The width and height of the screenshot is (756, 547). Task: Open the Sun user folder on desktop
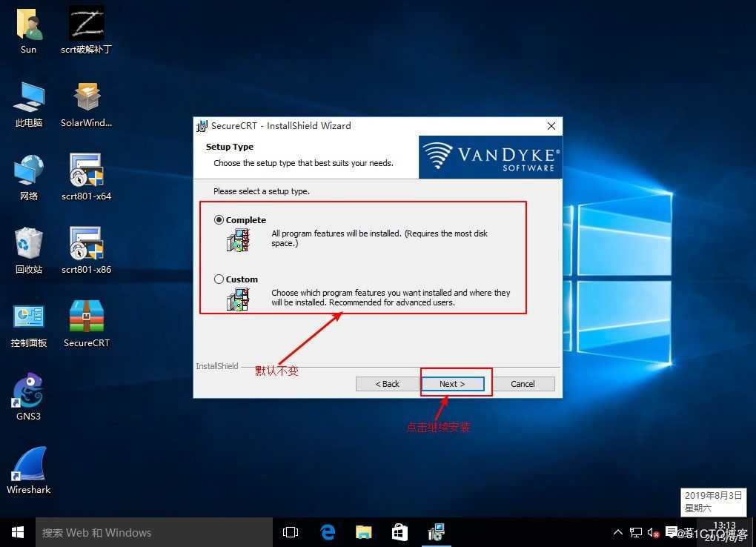(x=28, y=31)
